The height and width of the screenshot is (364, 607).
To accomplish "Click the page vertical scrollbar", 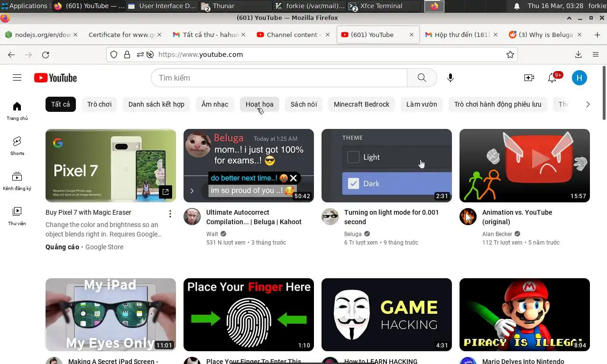I will point(604,92).
